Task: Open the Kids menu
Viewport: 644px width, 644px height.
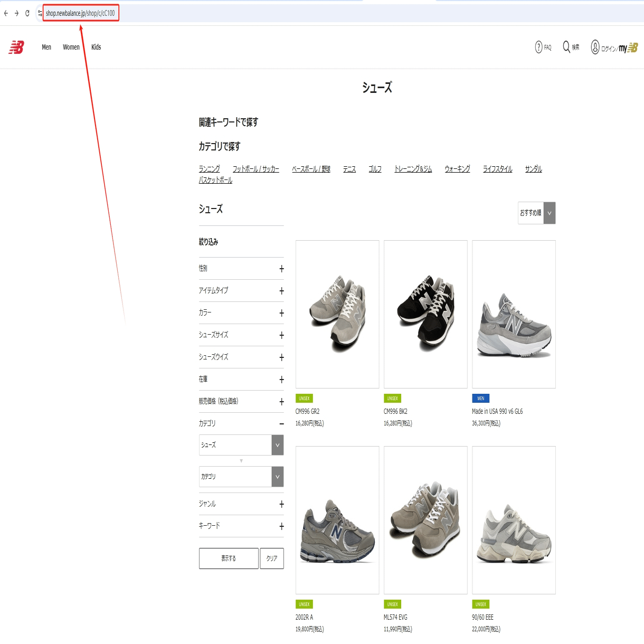Action: click(x=96, y=48)
